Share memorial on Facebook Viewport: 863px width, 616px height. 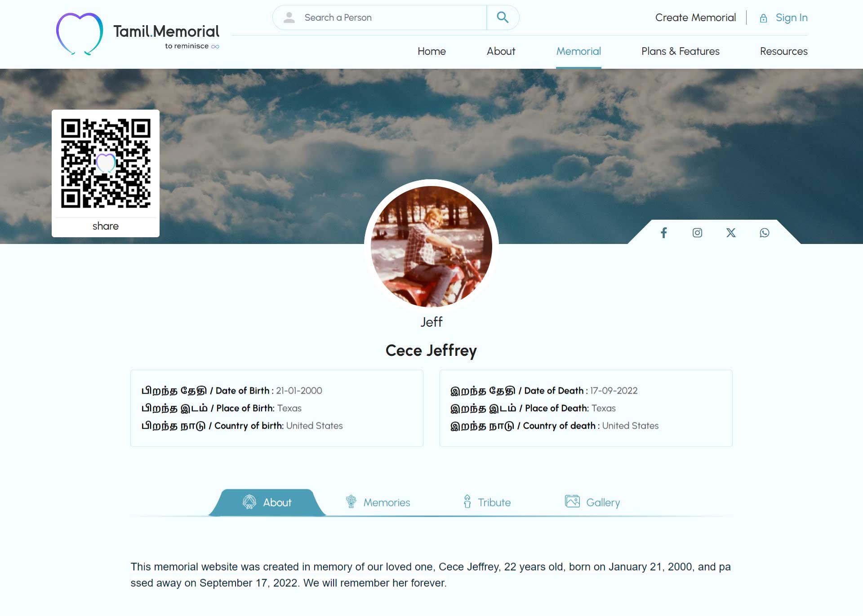click(663, 233)
